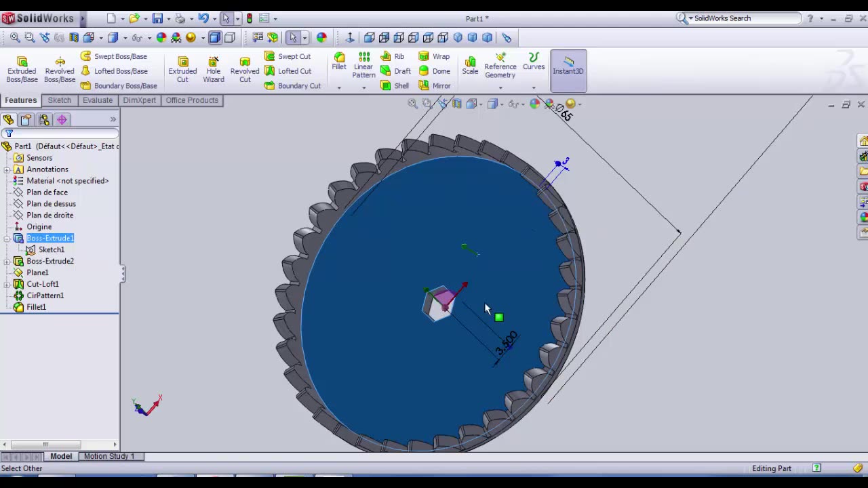Image resolution: width=868 pixels, height=488 pixels.
Task: Select the Rib feature
Action: [x=393, y=56]
